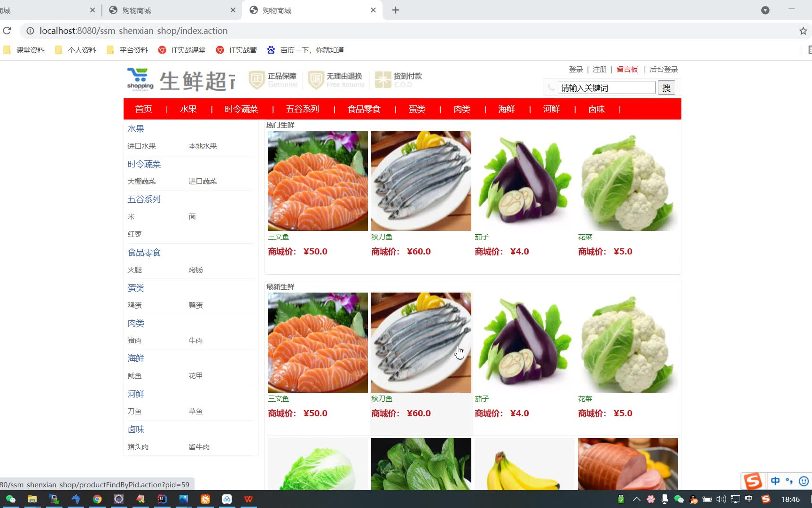Open 五谷系列 in the red nav bar
The width and height of the screenshot is (812, 508).
point(303,109)
